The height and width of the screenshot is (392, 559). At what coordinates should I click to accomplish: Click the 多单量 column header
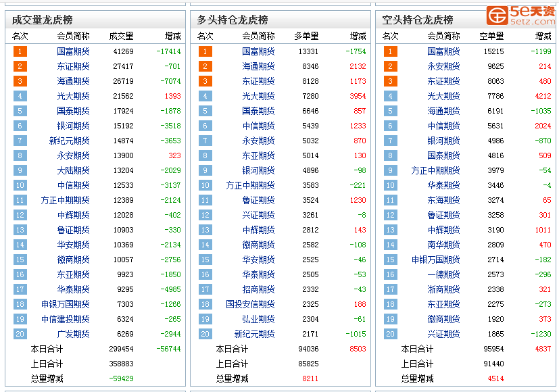(x=307, y=36)
